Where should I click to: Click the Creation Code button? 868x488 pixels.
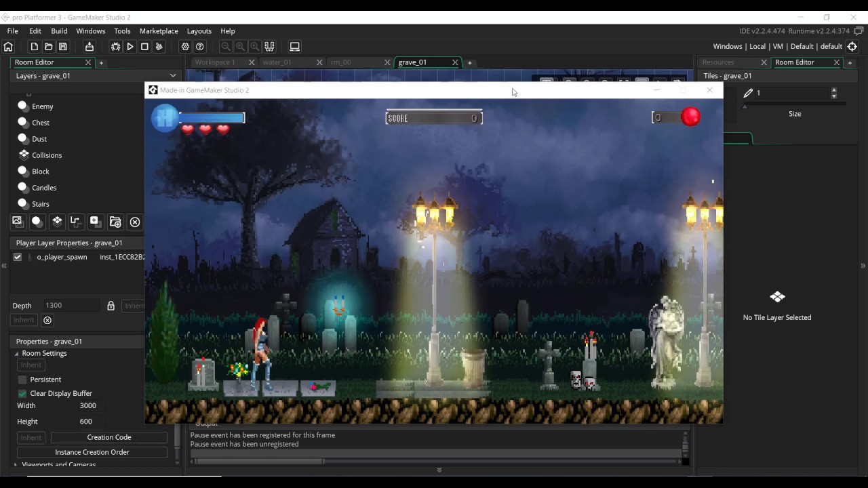(109, 437)
